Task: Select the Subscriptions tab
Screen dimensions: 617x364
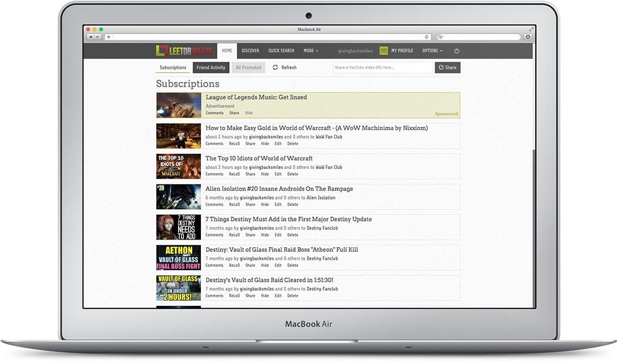Action: point(173,68)
